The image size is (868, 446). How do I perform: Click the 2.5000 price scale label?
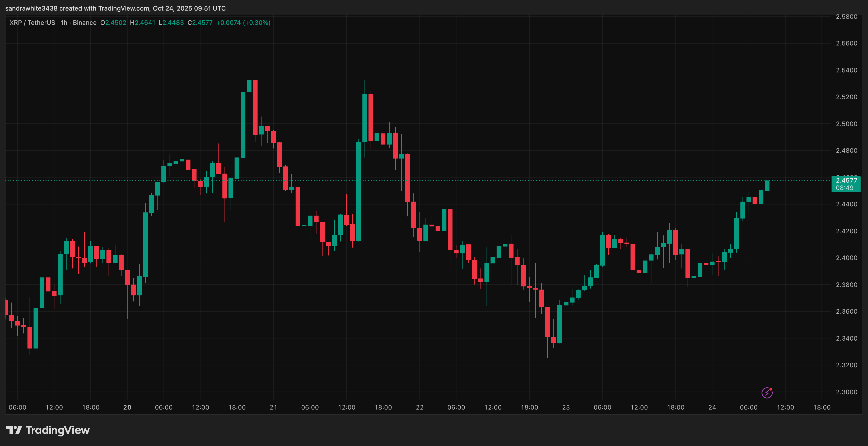(846, 124)
